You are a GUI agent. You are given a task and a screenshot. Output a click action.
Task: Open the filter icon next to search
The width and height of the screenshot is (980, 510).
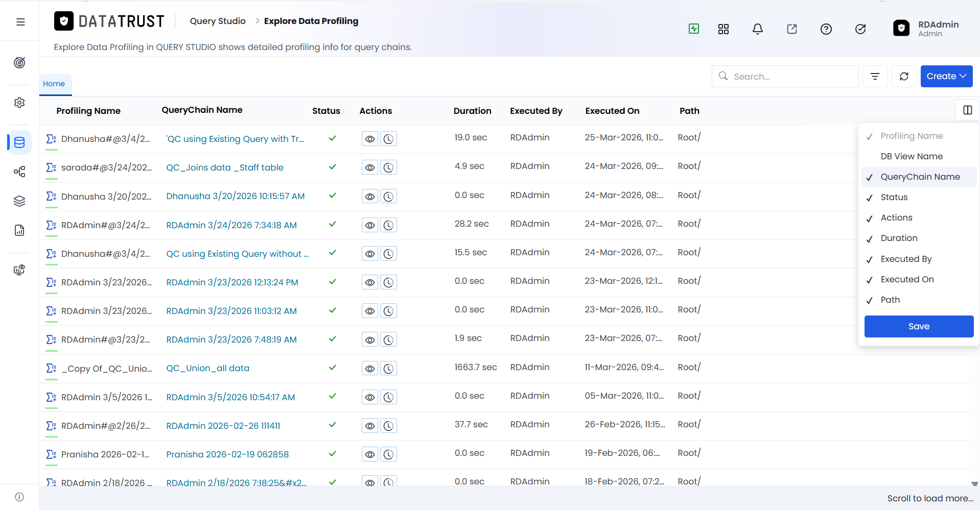point(875,76)
